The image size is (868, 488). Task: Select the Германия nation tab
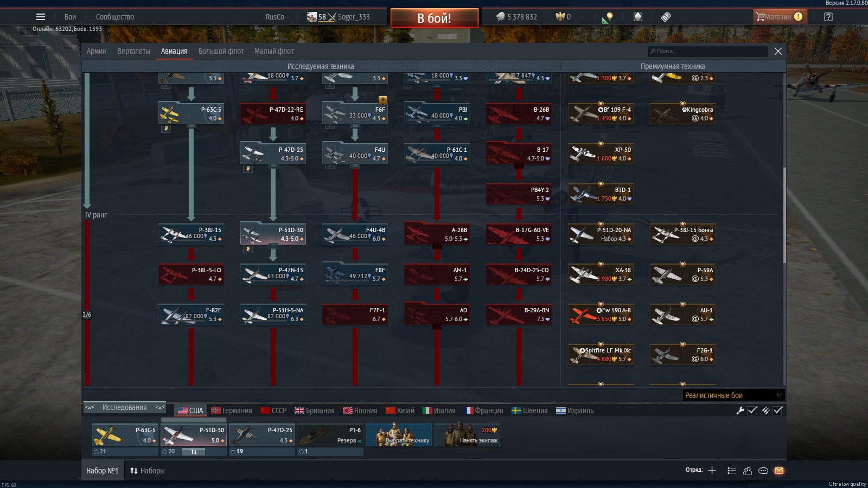(x=232, y=410)
